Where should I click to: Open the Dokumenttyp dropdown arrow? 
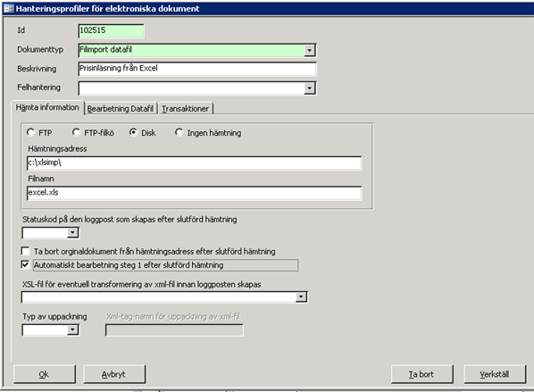click(309, 50)
